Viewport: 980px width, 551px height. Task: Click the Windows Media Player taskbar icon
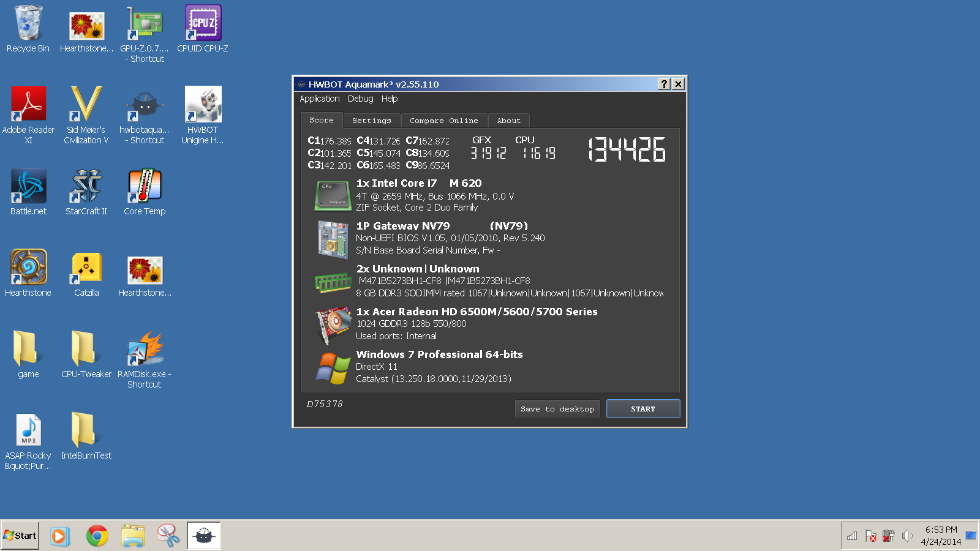[x=60, y=536]
